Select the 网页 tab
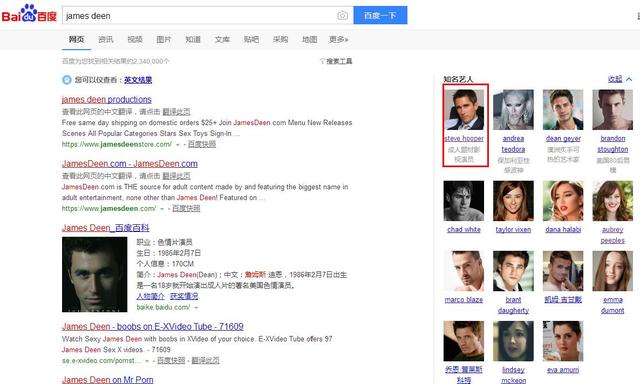The height and width of the screenshot is (384, 640). point(76,40)
